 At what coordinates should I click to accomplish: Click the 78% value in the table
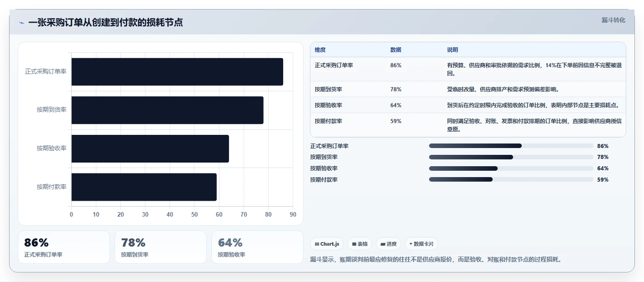[x=396, y=89]
